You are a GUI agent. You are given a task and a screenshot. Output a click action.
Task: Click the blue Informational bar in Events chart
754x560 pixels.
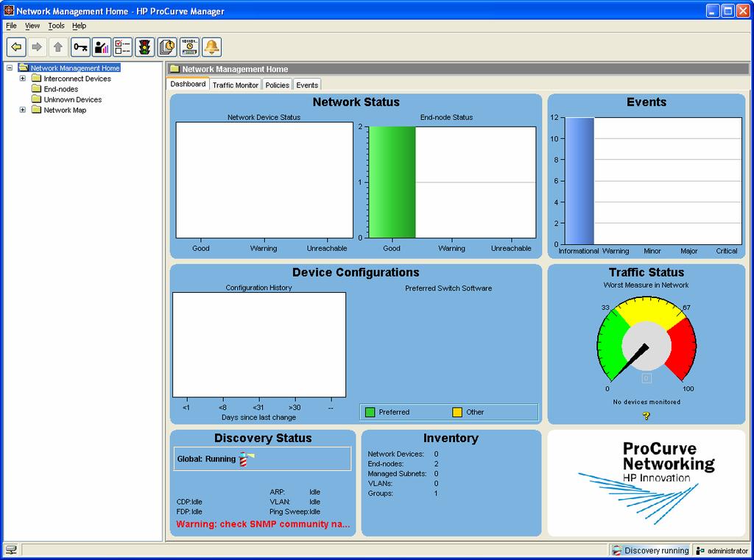point(579,181)
